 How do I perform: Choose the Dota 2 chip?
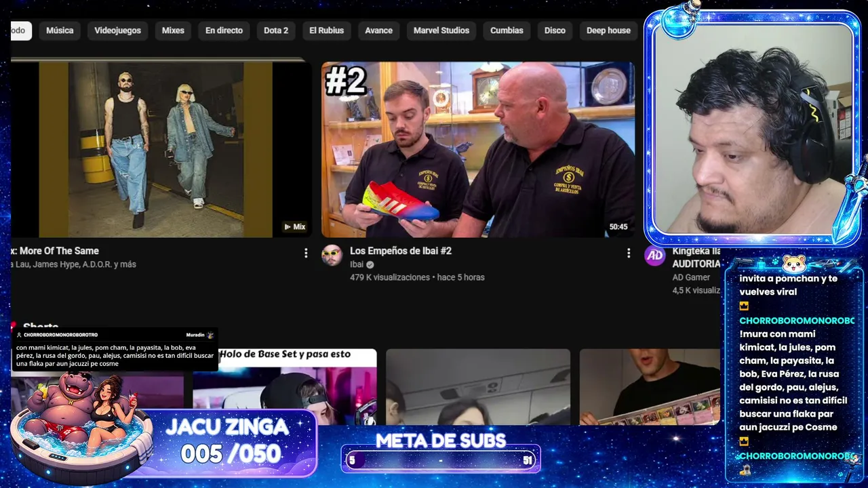coord(276,30)
